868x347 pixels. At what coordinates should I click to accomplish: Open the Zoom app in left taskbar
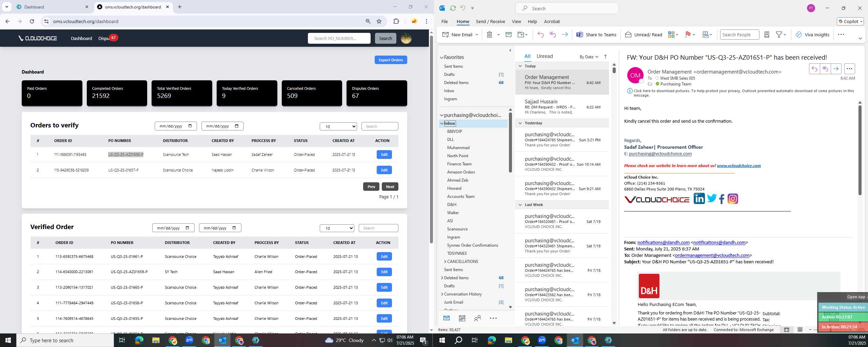(189, 340)
